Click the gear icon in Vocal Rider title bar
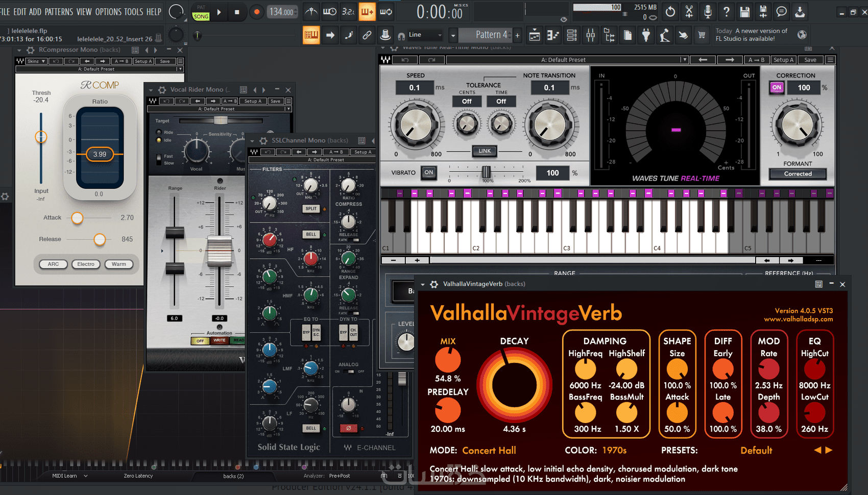This screenshot has width=868, height=495. (x=162, y=90)
